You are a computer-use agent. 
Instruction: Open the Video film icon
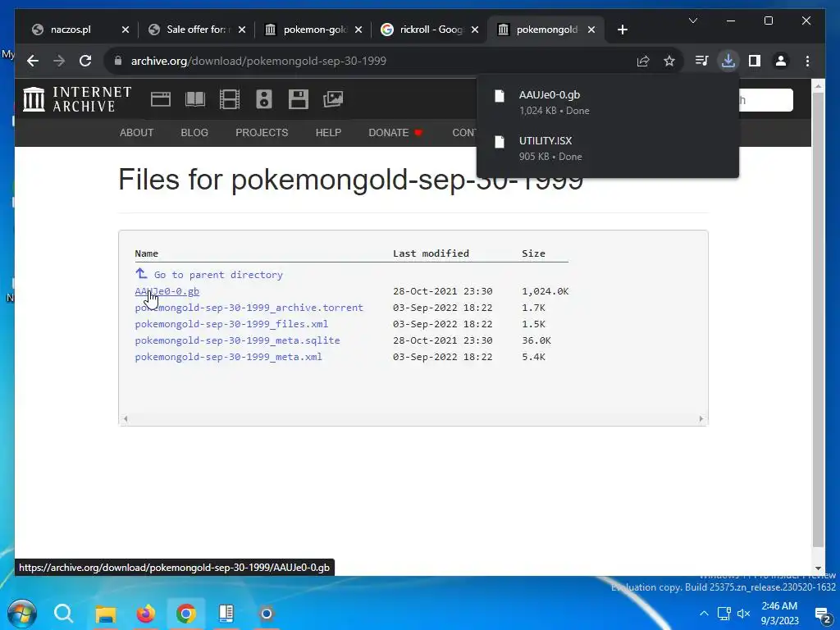230,99
